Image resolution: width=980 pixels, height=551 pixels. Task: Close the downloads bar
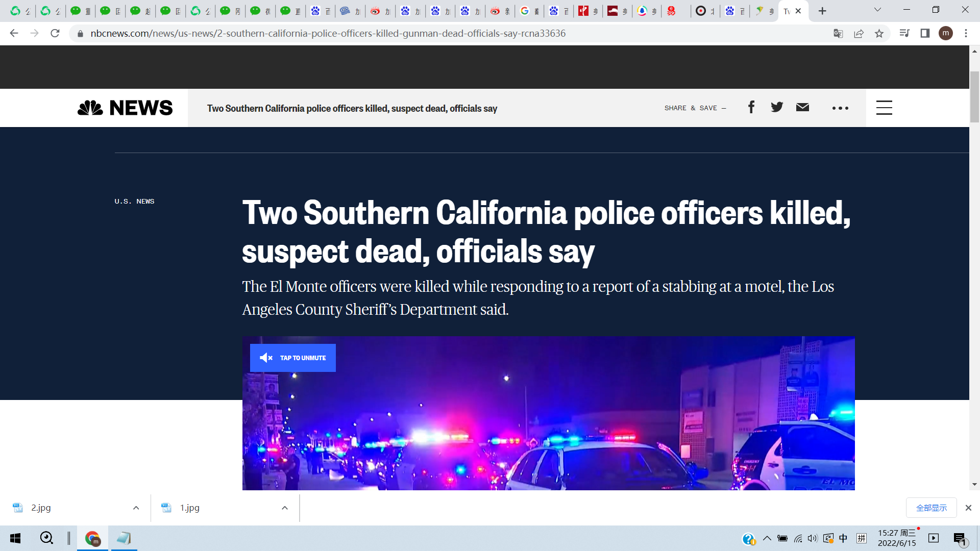[x=968, y=508]
